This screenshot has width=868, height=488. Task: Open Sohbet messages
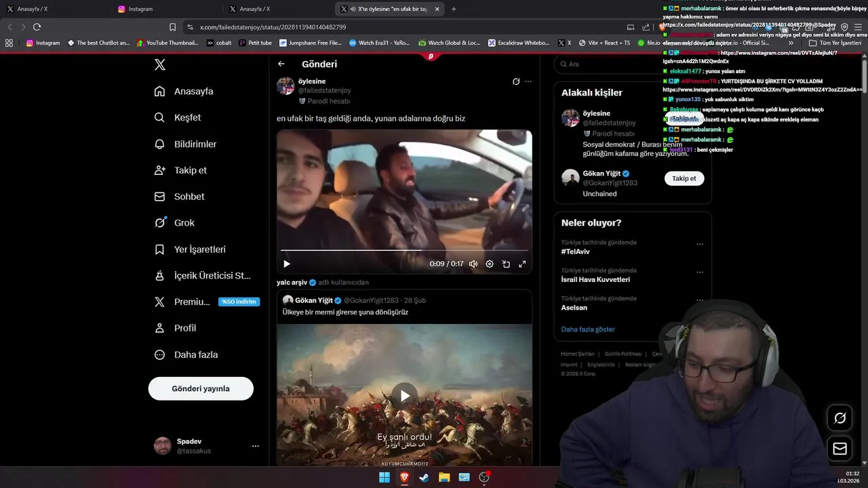pyautogui.click(x=179, y=197)
